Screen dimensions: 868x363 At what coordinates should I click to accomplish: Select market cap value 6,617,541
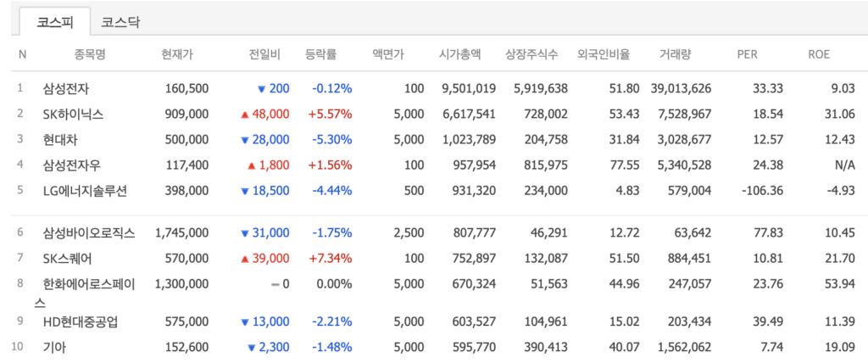[470, 114]
